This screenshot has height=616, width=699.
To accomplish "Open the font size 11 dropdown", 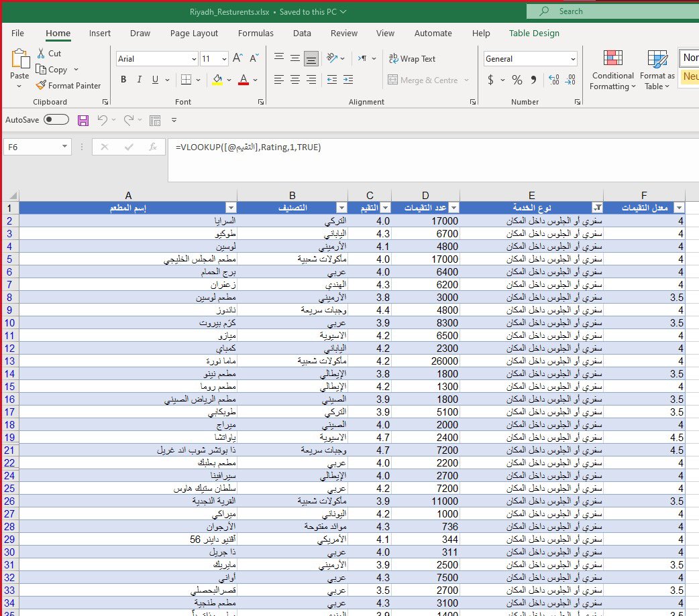I will point(224,59).
